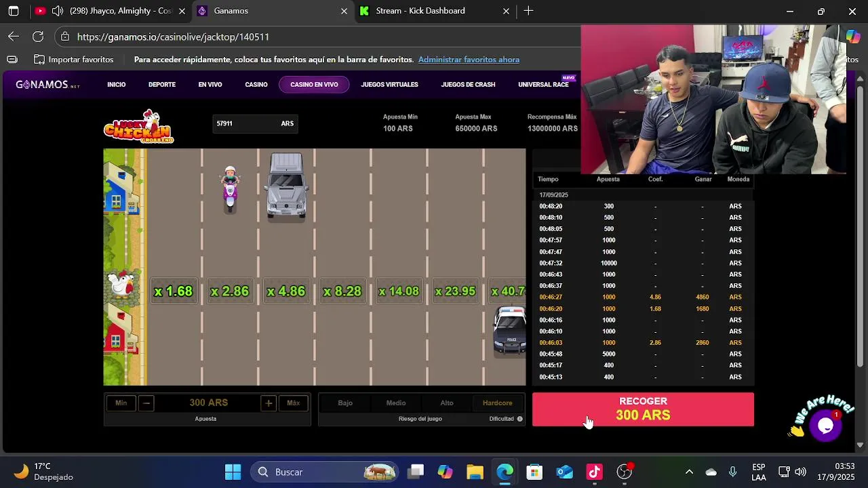Open Task View in the taskbar
Viewport: 868px width, 488px height.
(x=416, y=472)
